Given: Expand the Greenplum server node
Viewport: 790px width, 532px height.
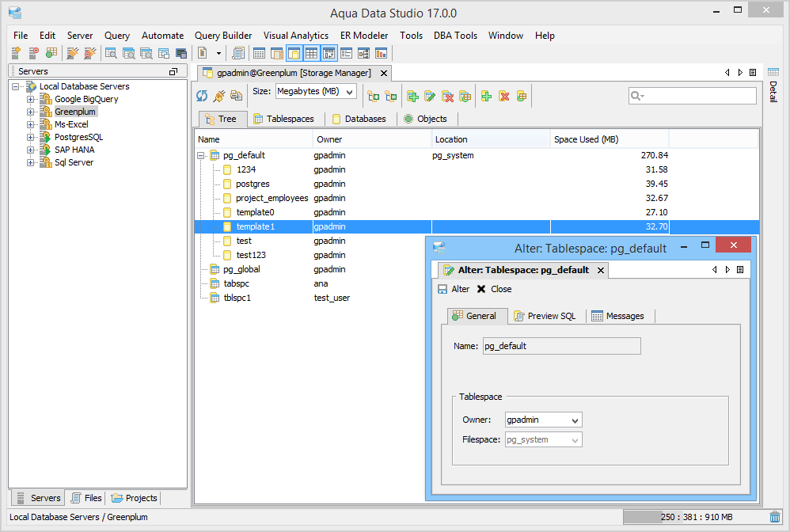Looking at the screenshot, I should coord(30,112).
